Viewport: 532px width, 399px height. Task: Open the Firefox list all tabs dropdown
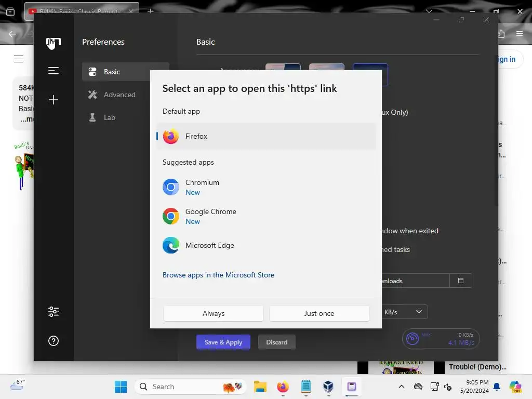pos(429,11)
